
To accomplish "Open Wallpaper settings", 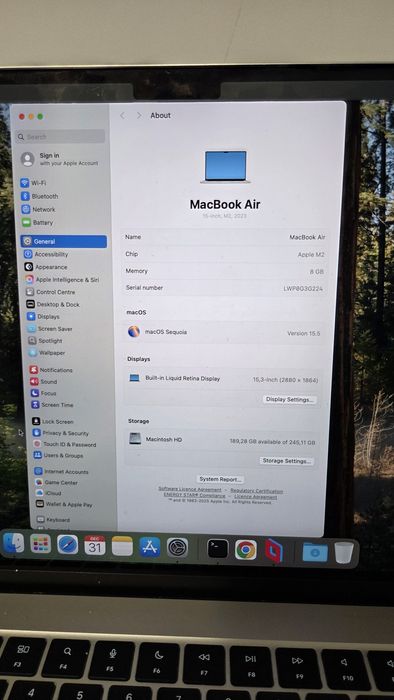I will [x=47, y=353].
